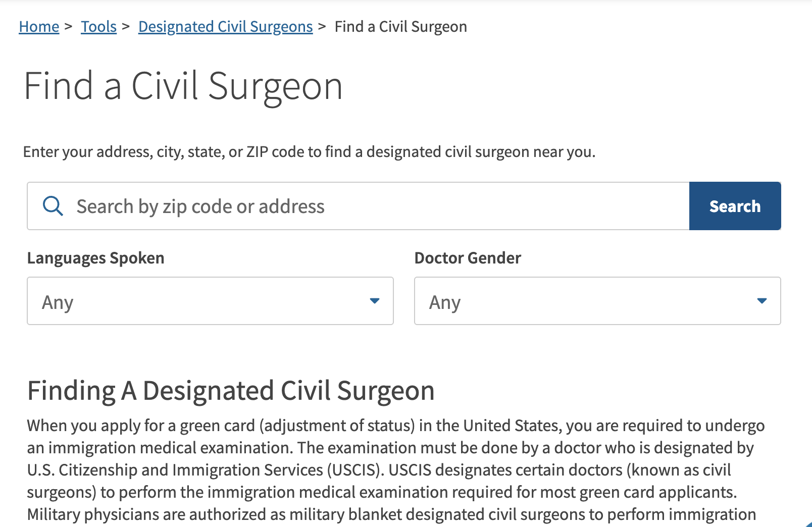Screen dimensions: 812x527
Task: Open the Languages Spoken dropdown
Action: point(210,301)
